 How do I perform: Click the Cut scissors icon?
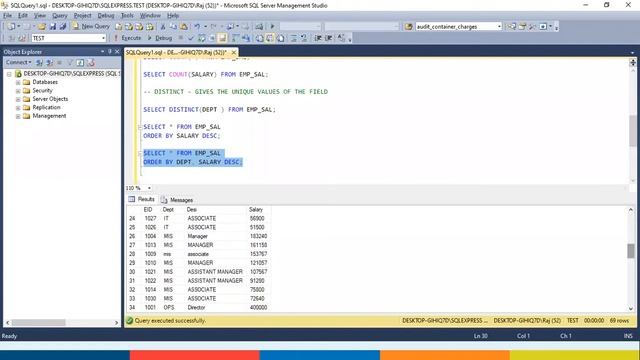[x=163, y=27]
